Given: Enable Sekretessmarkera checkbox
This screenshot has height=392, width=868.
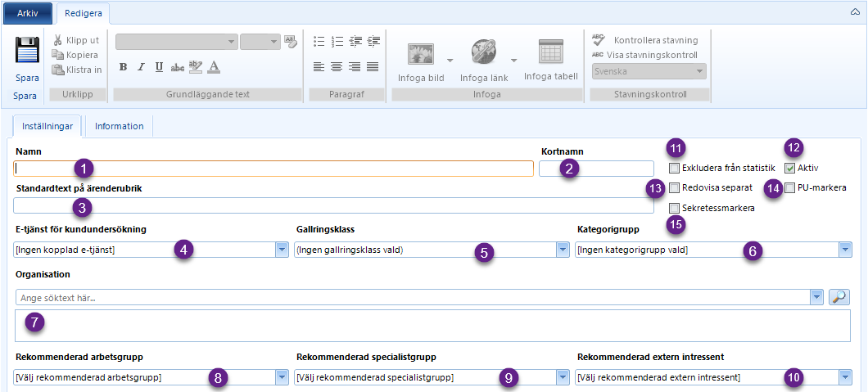Looking at the screenshot, I should pos(674,209).
